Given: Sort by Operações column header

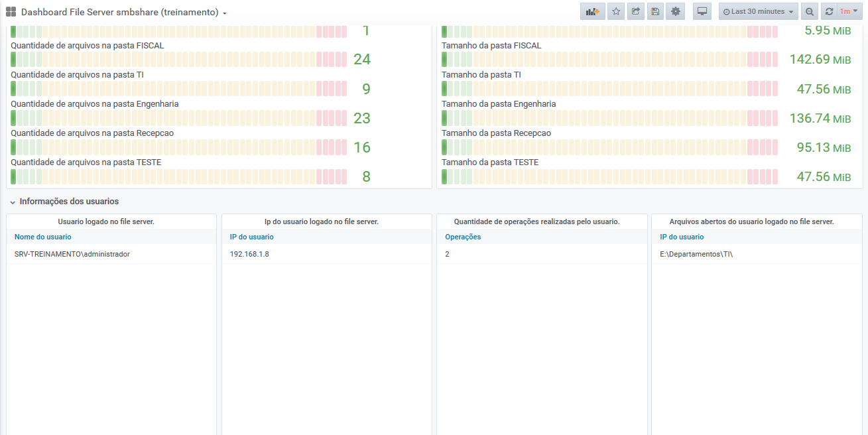Looking at the screenshot, I should (463, 237).
